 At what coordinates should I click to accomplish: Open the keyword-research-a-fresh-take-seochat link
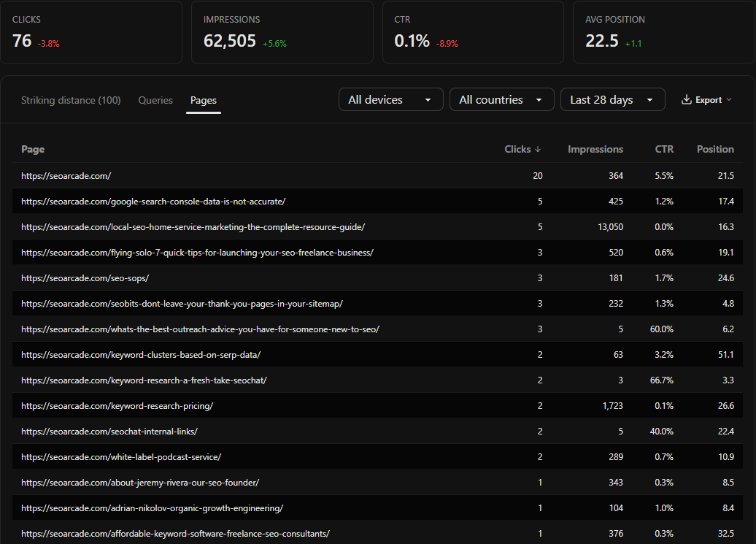[x=144, y=380]
